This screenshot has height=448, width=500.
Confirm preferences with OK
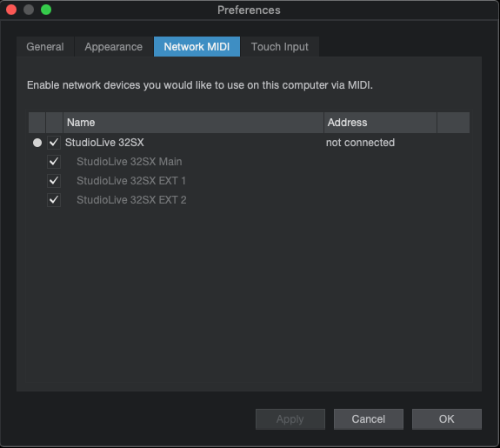[446, 419]
